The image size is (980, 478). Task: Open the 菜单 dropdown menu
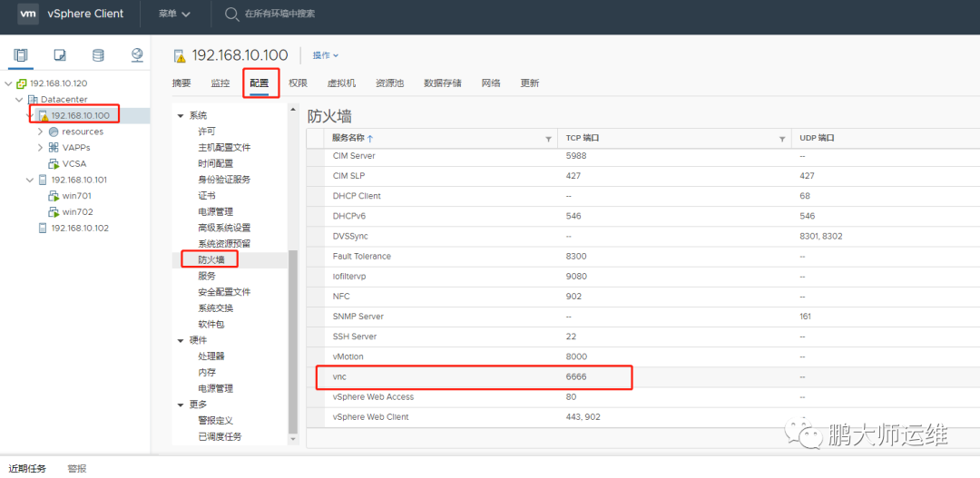173,14
